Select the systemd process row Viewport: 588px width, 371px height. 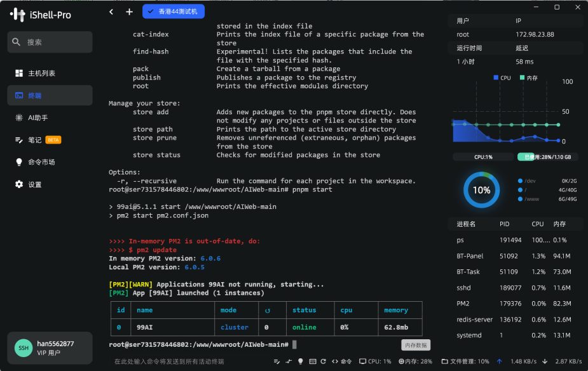pyautogui.click(x=514, y=335)
